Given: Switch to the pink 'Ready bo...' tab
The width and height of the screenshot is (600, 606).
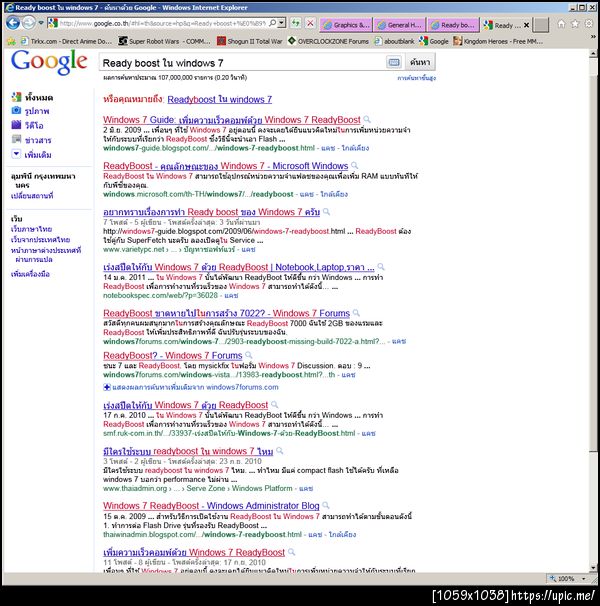Looking at the screenshot, I should tap(453, 25).
